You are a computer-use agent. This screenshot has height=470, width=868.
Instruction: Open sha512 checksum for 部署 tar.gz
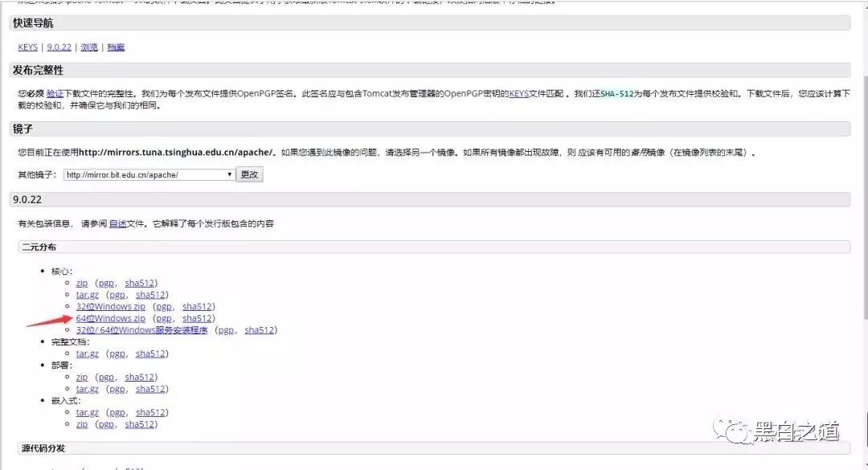(150, 389)
